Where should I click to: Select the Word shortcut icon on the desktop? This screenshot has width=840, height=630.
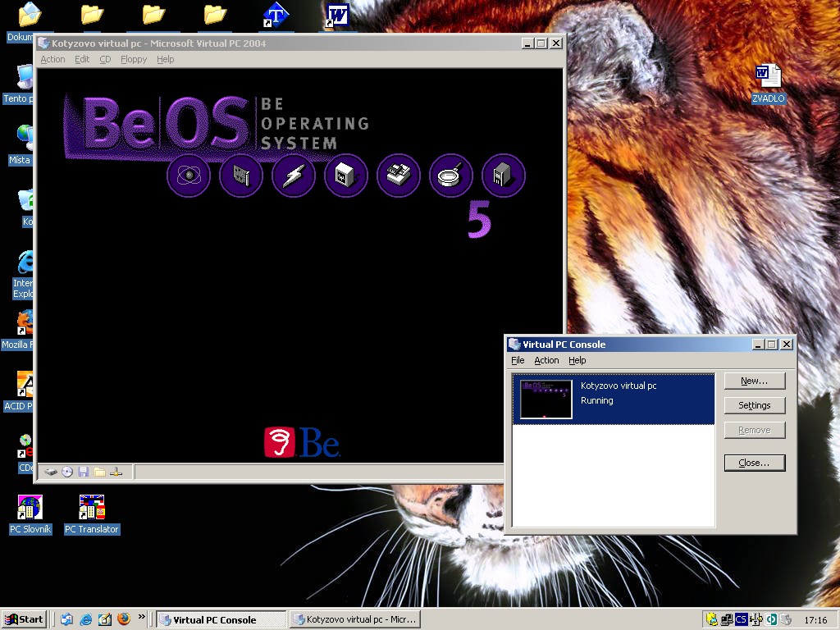(x=337, y=15)
